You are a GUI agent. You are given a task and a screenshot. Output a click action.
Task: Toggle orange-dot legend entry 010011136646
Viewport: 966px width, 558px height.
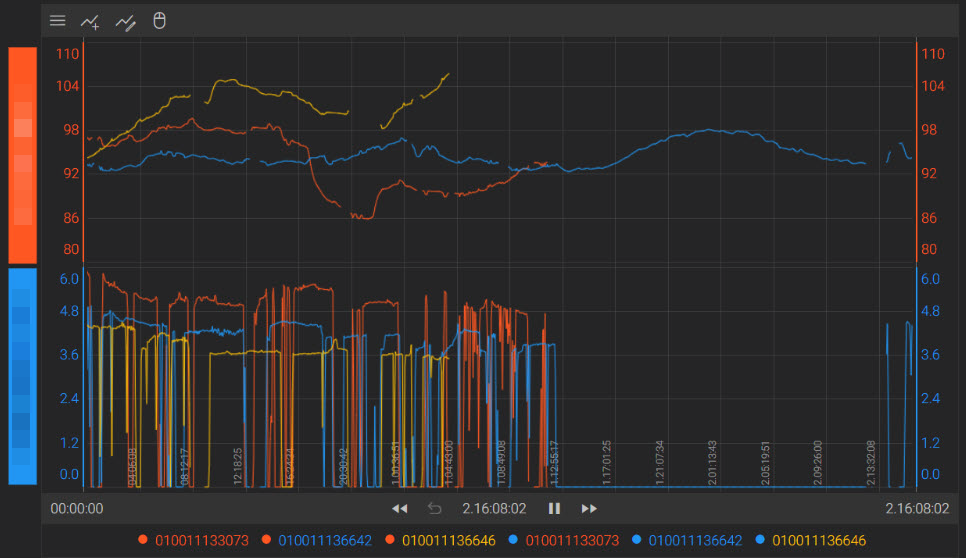(x=440, y=541)
